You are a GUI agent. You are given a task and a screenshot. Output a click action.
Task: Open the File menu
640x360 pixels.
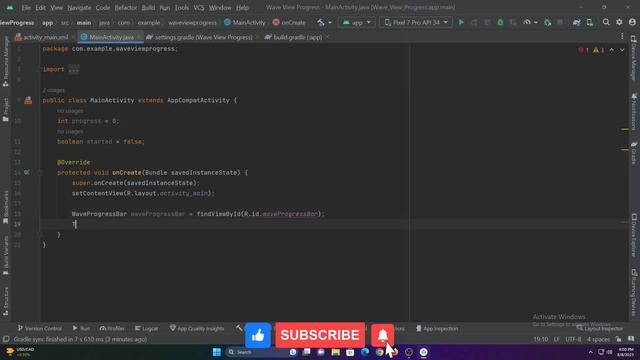pos(26,7)
